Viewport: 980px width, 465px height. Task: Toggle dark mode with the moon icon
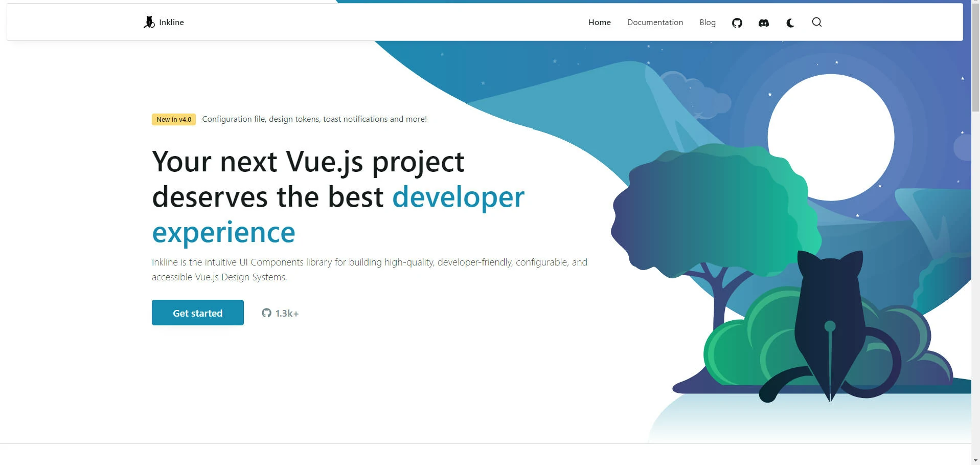pos(790,23)
